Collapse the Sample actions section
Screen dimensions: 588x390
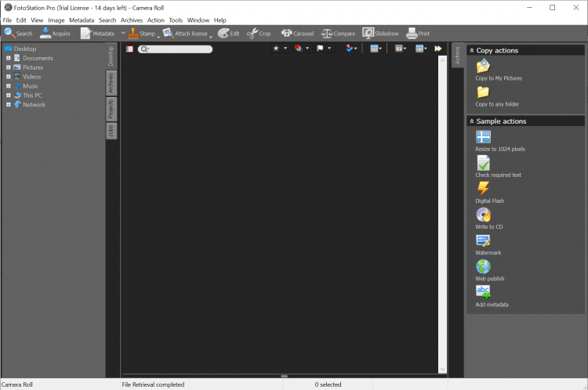tap(472, 121)
